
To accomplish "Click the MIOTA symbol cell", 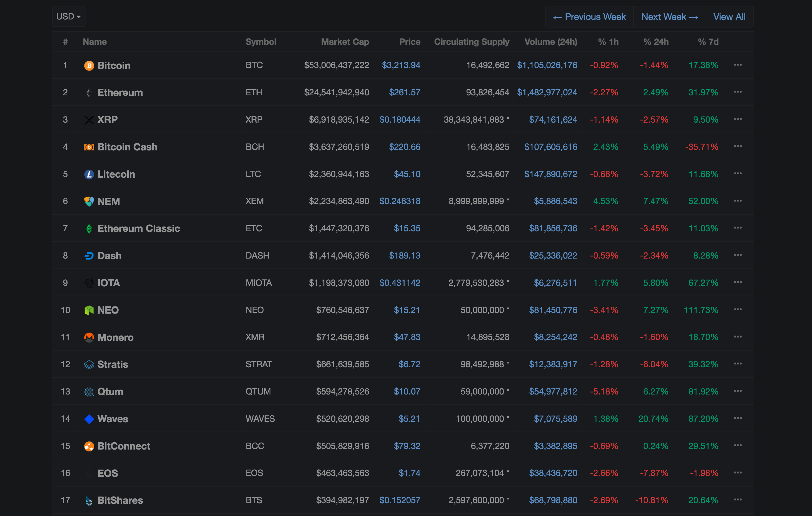I will (259, 283).
